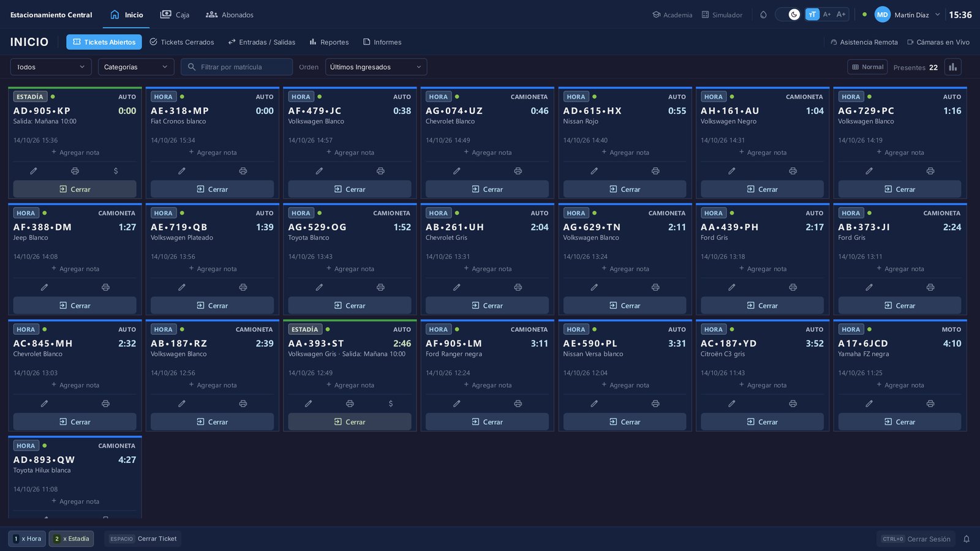980x551 pixels.
Task: Click dollar sign icon on AD•905•KP card
Action: coord(116,171)
